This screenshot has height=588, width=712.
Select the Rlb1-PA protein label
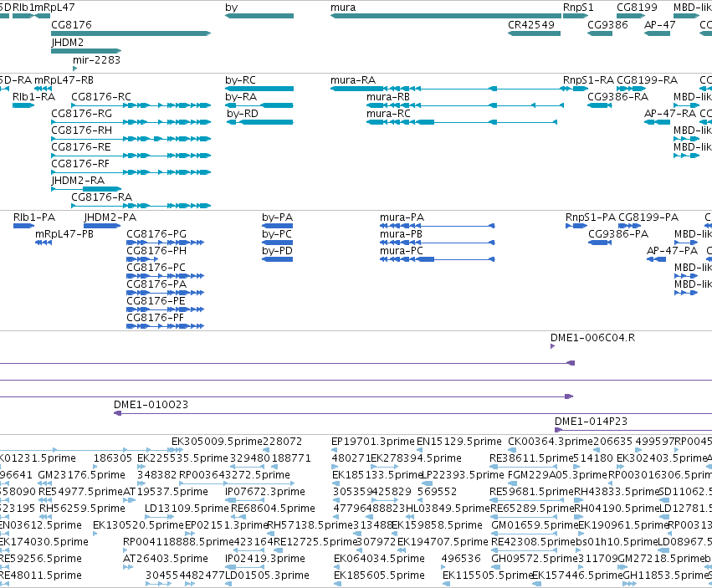pyautogui.click(x=34, y=217)
